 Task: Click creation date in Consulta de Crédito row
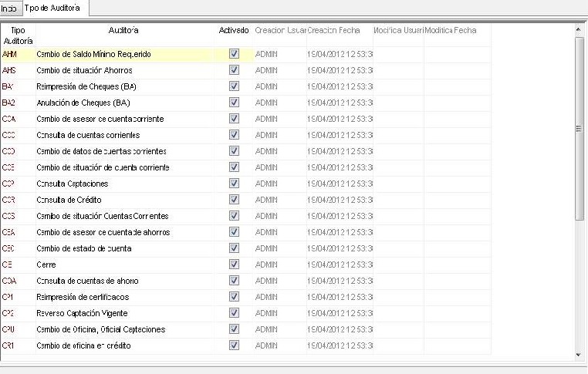[x=340, y=200]
